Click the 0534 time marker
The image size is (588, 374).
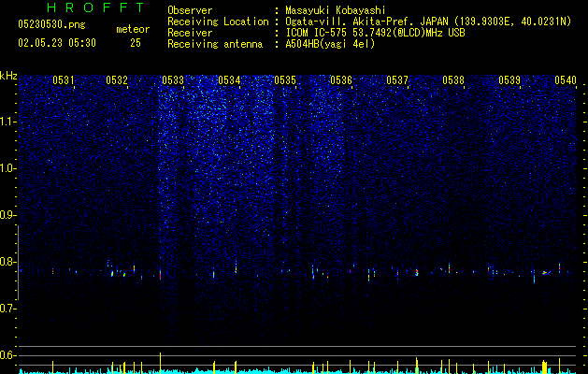(x=229, y=79)
